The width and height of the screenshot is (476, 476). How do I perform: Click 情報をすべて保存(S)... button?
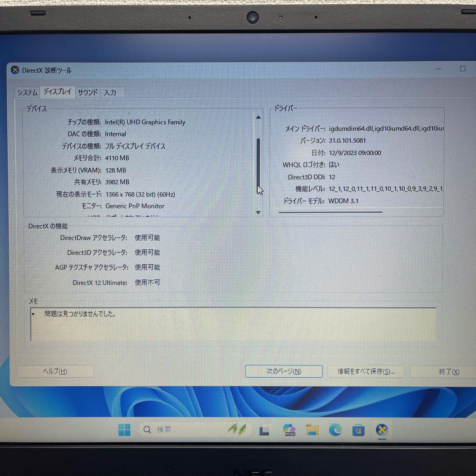pyautogui.click(x=366, y=371)
